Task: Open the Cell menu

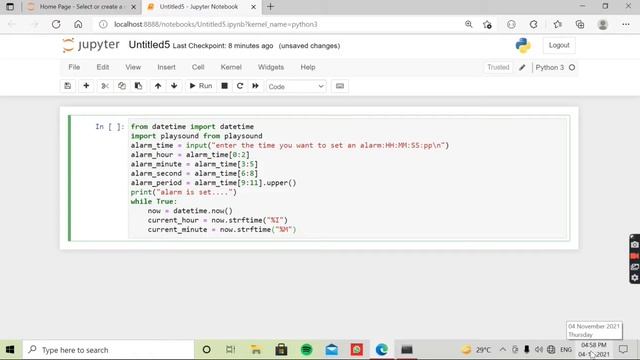Action: tap(198, 67)
